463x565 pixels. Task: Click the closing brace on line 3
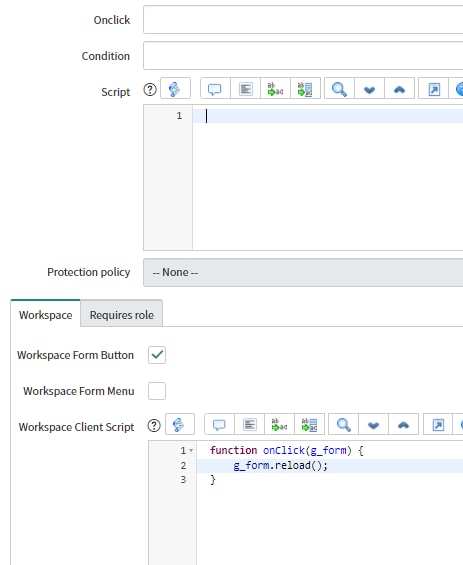[213, 480]
